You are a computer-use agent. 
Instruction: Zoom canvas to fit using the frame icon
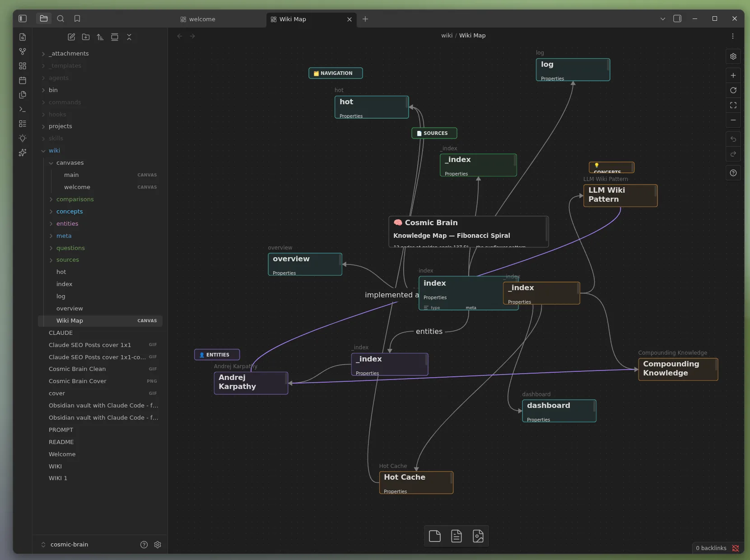click(733, 105)
